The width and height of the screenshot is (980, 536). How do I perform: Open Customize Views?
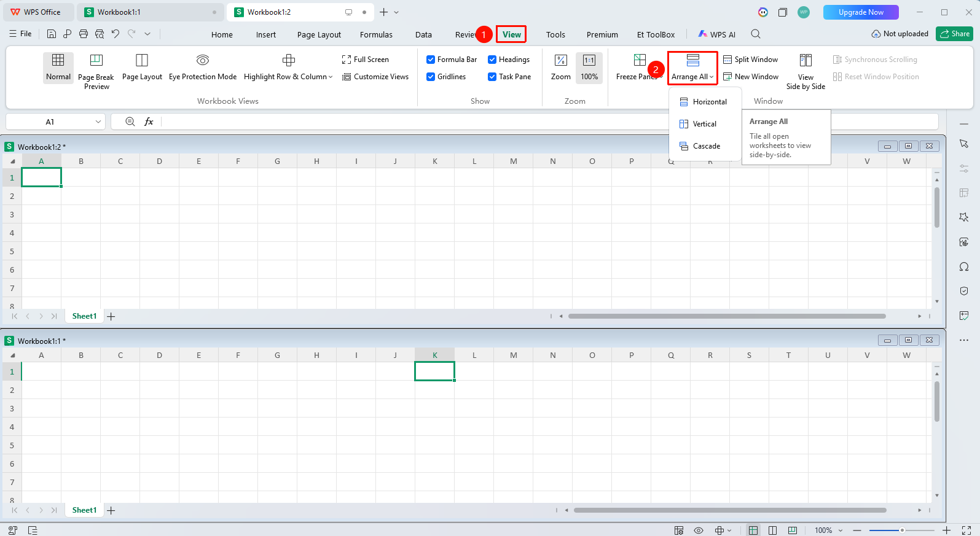point(375,77)
